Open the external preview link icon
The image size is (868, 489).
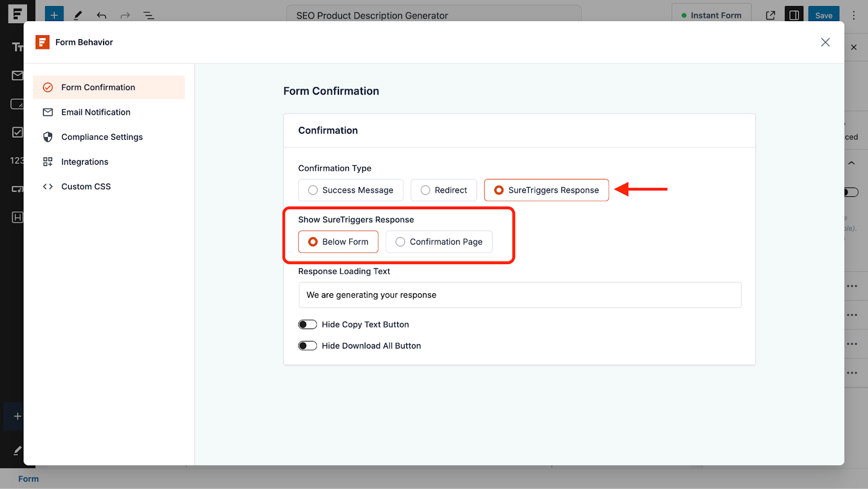770,15
